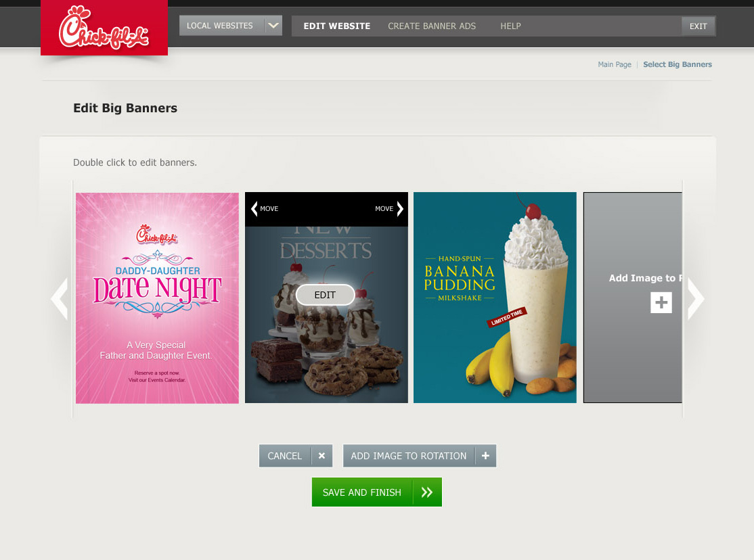Move the Desserts banner left
Viewport: 754px width, 560px height.
265,208
